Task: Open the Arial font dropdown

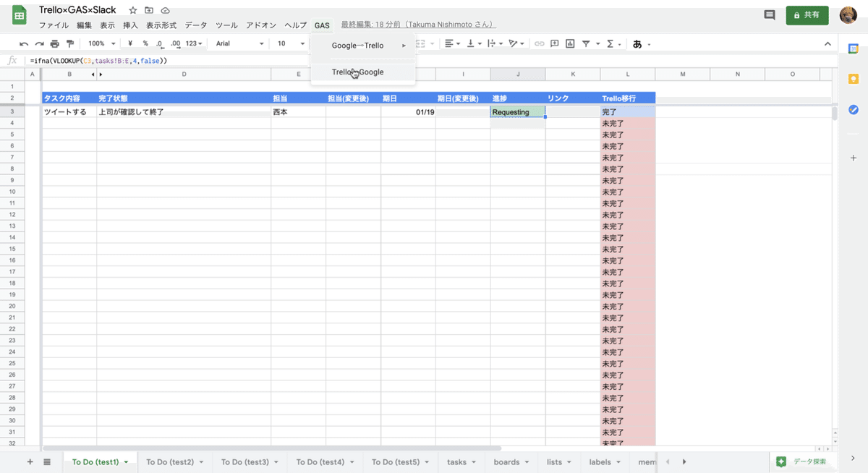Action: pyautogui.click(x=240, y=43)
